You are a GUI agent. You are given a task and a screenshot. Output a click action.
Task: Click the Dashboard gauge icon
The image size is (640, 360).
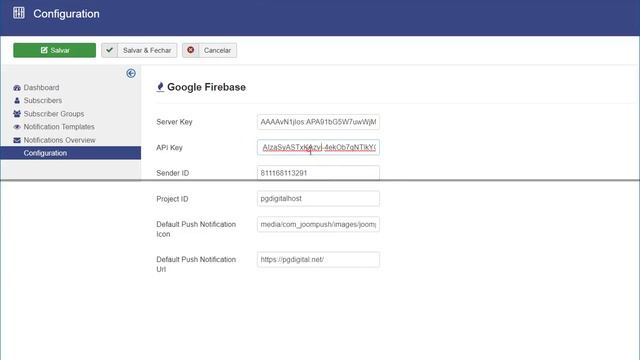point(17,88)
